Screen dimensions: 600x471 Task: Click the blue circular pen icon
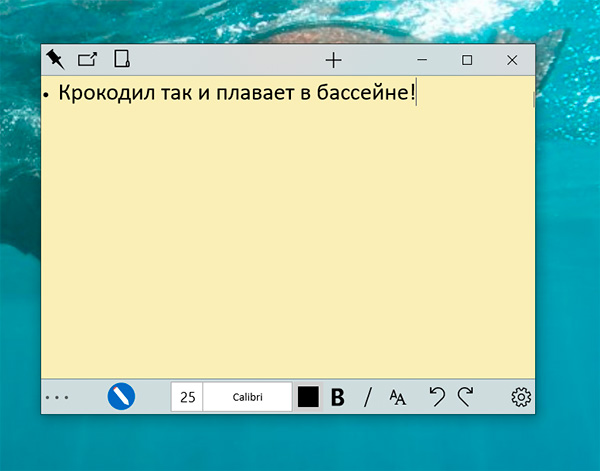[121, 397]
